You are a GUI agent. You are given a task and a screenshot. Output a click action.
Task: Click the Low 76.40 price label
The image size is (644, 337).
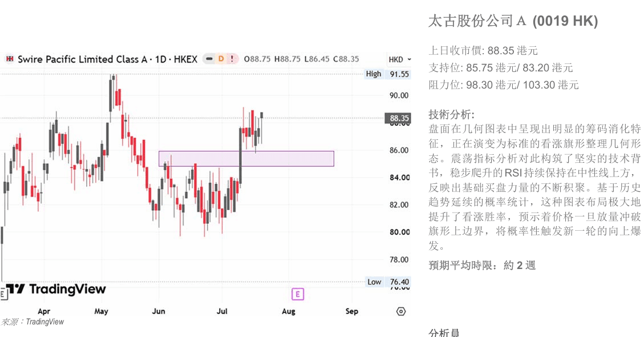[x=388, y=282]
